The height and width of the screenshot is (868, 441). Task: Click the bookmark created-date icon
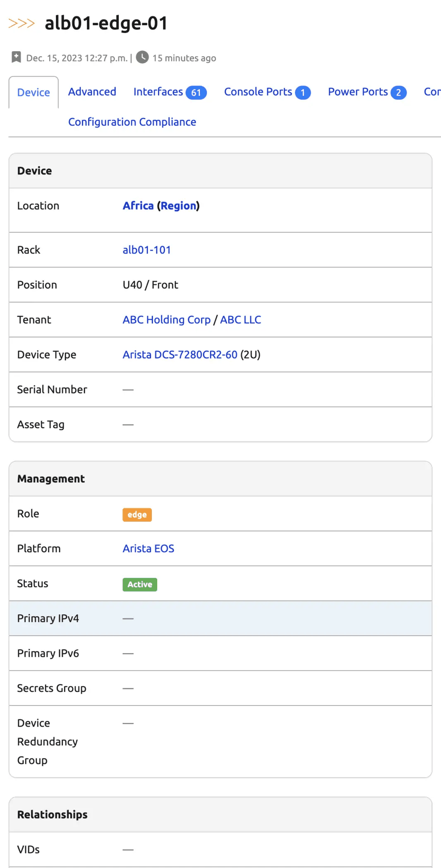click(16, 57)
